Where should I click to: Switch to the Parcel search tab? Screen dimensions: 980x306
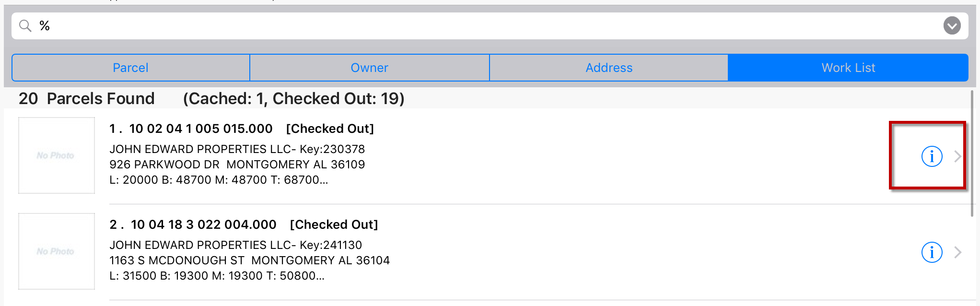(131, 68)
